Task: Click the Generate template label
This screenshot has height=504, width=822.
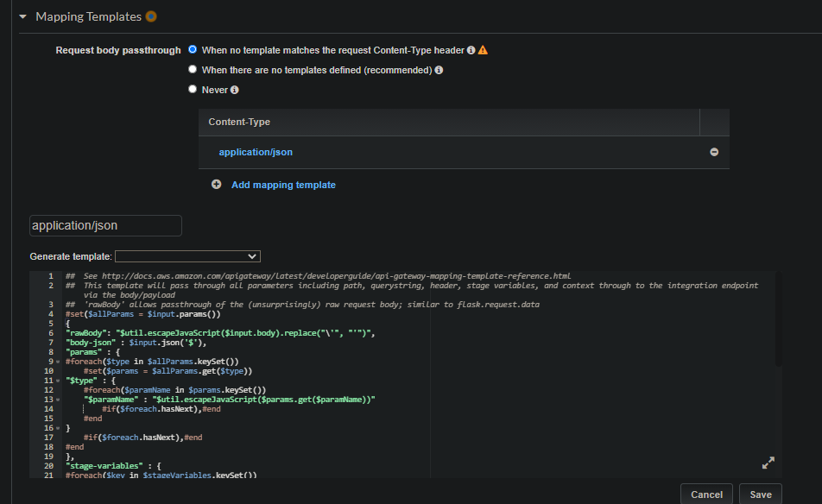Action: [71, 256]
